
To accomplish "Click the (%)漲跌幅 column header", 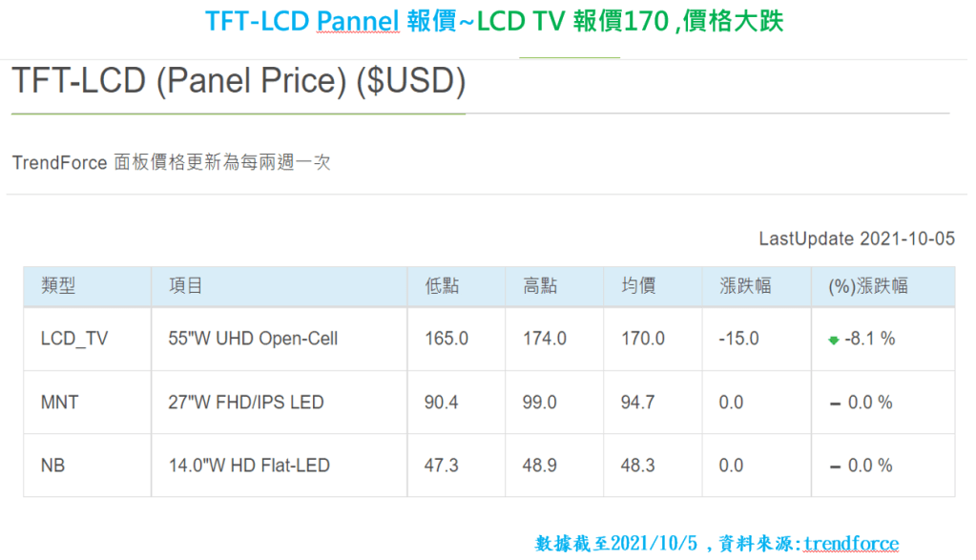I will [x=867, y=286].
